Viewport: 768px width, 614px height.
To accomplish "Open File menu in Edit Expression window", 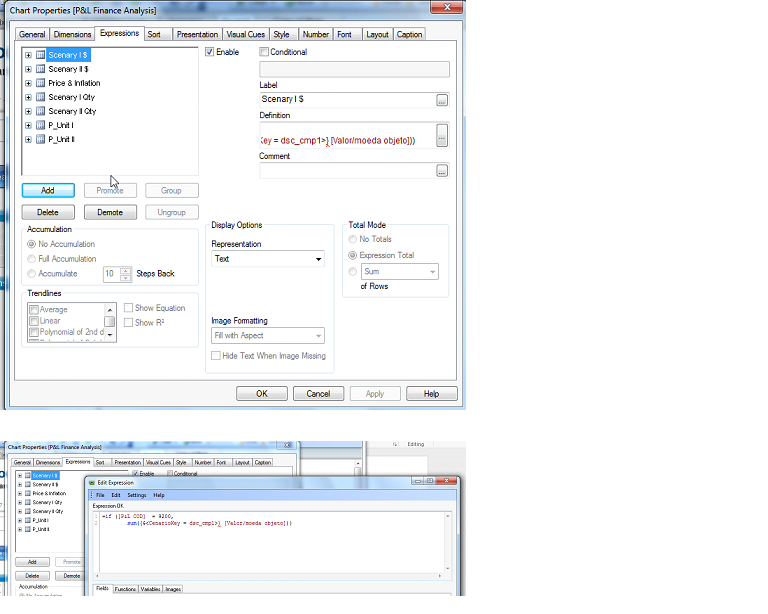I will (x=100, y=495).
